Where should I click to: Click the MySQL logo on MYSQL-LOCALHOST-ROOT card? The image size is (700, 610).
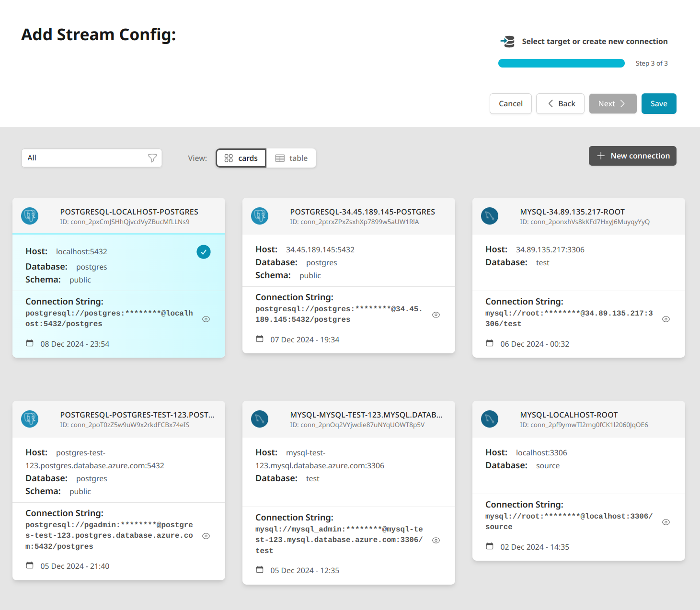point(490,419)
